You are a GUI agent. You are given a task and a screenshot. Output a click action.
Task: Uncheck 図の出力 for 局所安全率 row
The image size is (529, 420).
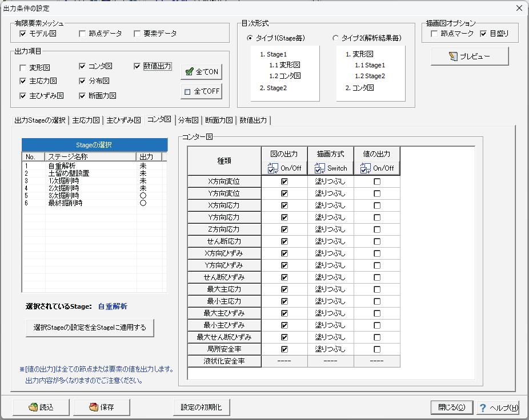(284, 349)
